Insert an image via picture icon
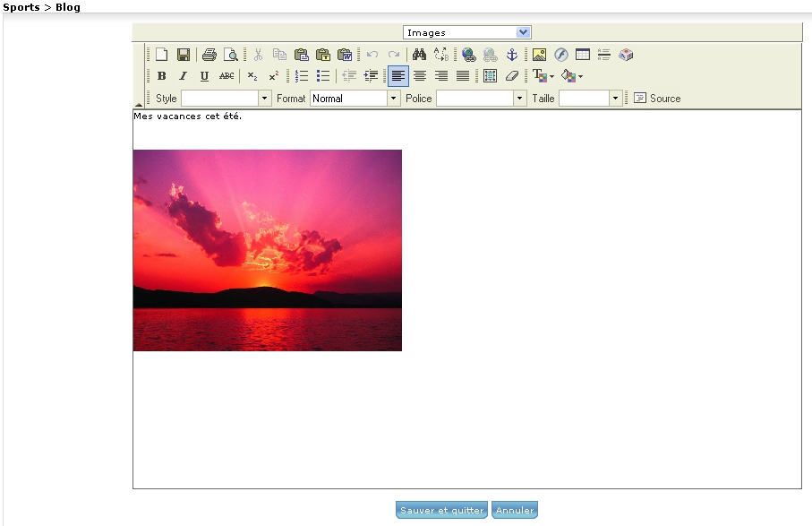 click(x=539, y=55)
